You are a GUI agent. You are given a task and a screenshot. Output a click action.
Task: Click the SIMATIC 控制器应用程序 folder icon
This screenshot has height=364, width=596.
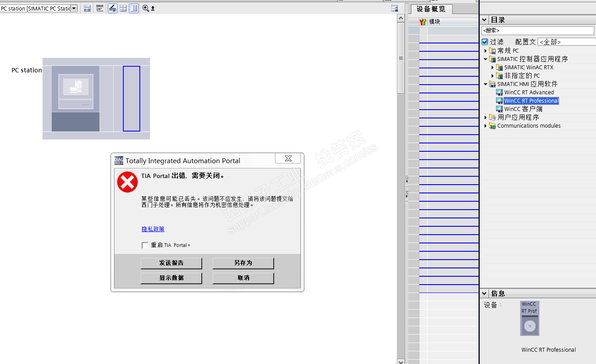[493, 59]
